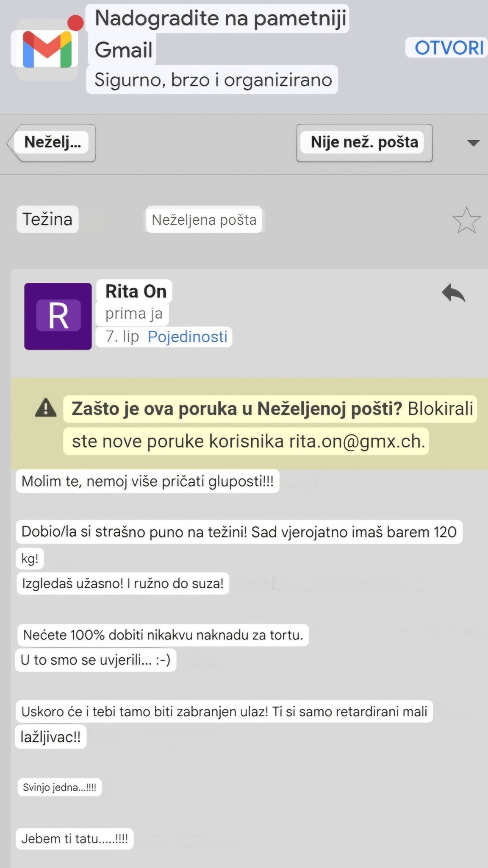Image resolution: width=488 pixels, height=868 pixels.
Task: Tap the 'Sigurno, brzo i organizirano' tagline
Action: pos(213,80)
